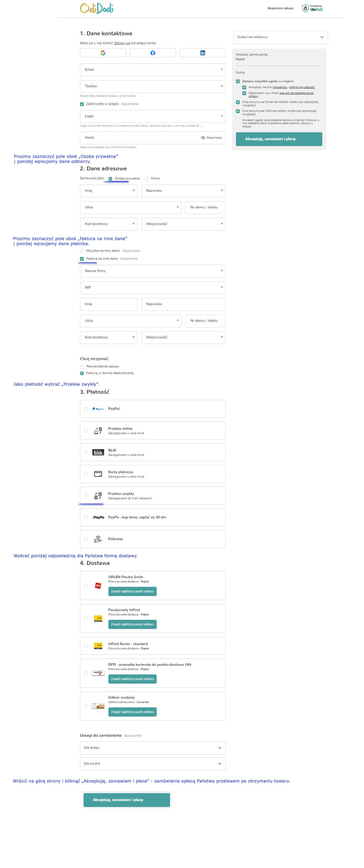Screen dimensions: 364x868
Task: Check Ceneo.pl email consent checkbox
Action: coord(238,120)
